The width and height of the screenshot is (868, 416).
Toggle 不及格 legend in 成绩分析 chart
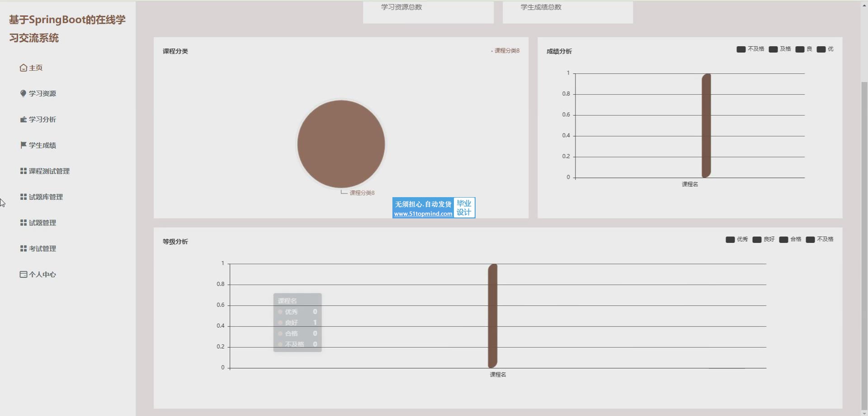coord(750,49)
